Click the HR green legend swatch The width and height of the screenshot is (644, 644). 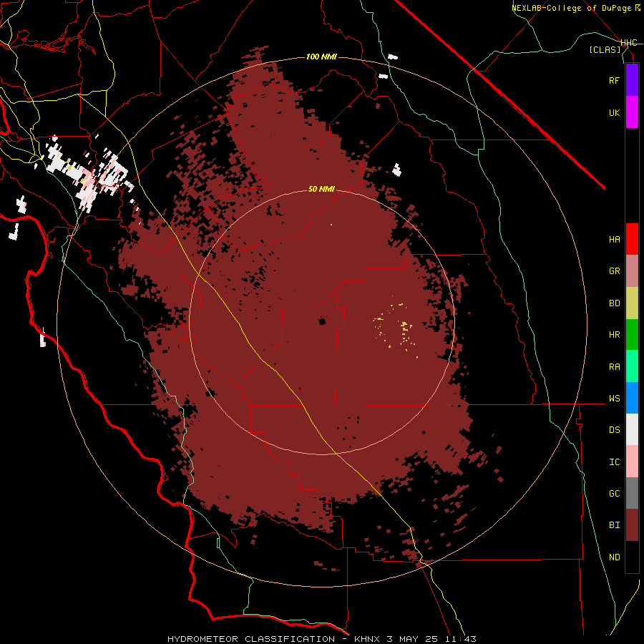632,335
